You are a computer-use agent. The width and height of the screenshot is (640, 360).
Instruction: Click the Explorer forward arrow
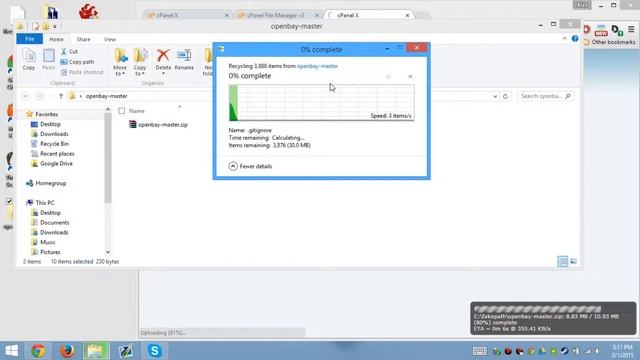tap(40, 96)
